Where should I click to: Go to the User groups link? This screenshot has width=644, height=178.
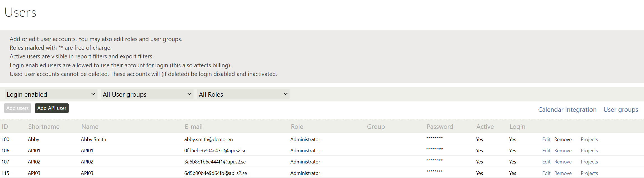(620, 110)
